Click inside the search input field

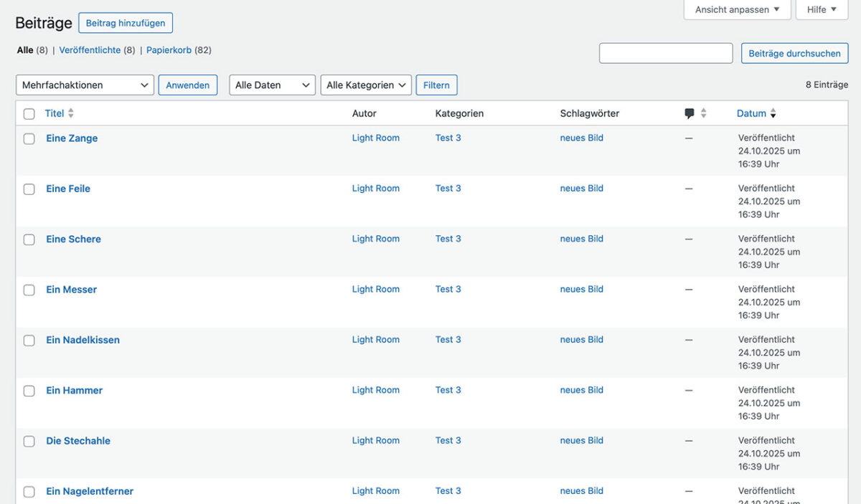665,53
